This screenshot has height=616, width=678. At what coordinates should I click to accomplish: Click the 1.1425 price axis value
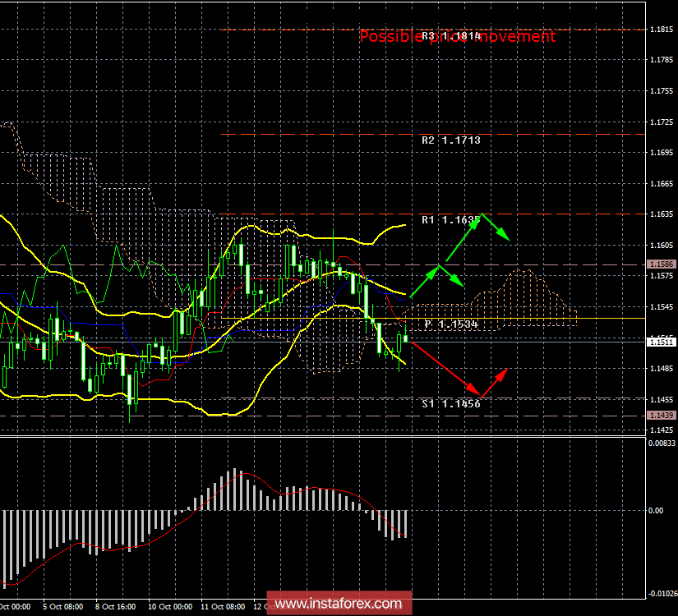click(662, 430)
